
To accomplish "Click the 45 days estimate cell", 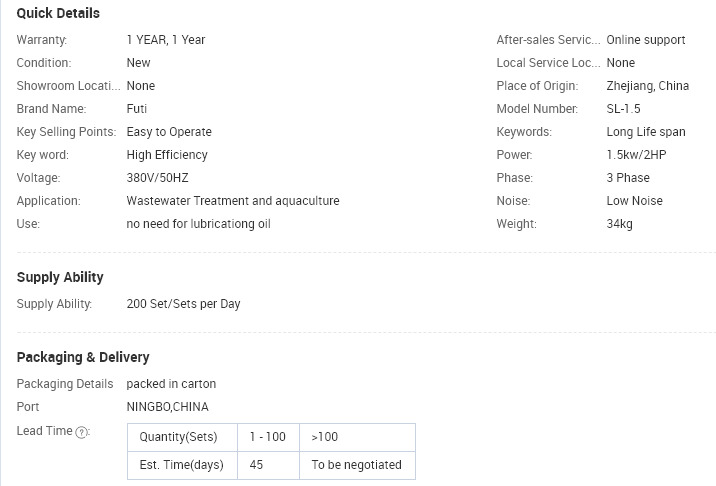I will [x=268, y=465].
